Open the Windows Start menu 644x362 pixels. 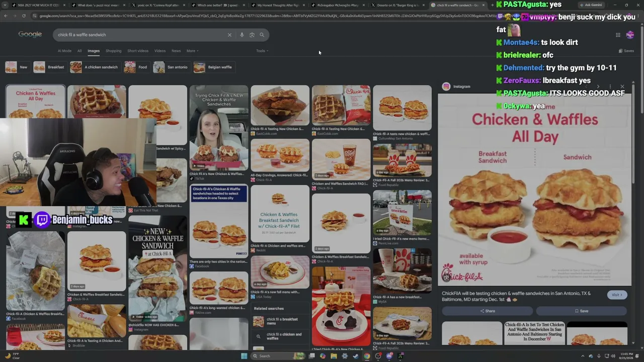click(x=244, y=356)
